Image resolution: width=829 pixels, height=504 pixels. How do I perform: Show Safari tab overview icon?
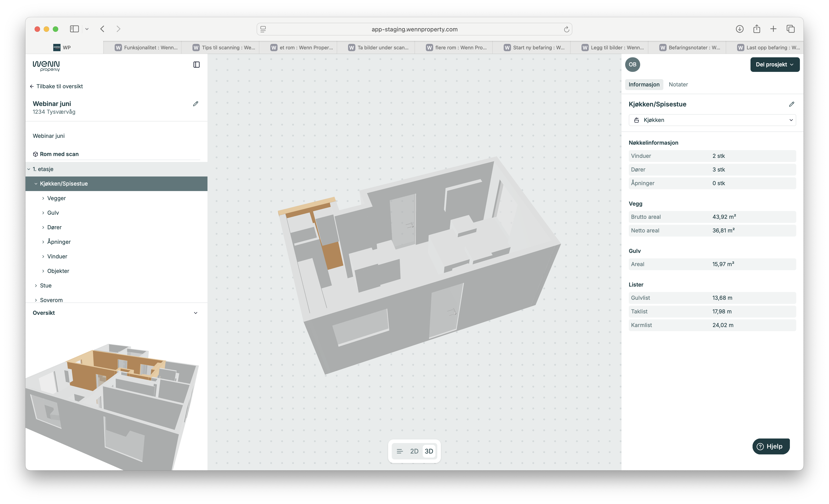click(790, 29)
